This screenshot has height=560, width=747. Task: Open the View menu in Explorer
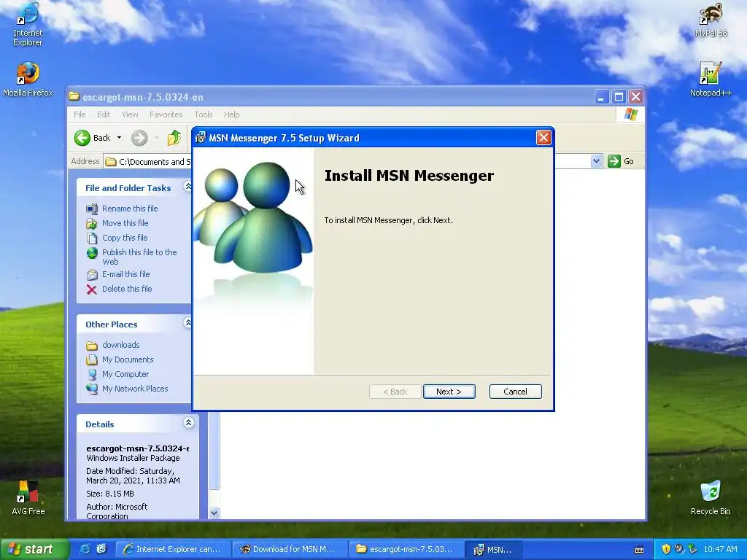coord(130,114)
